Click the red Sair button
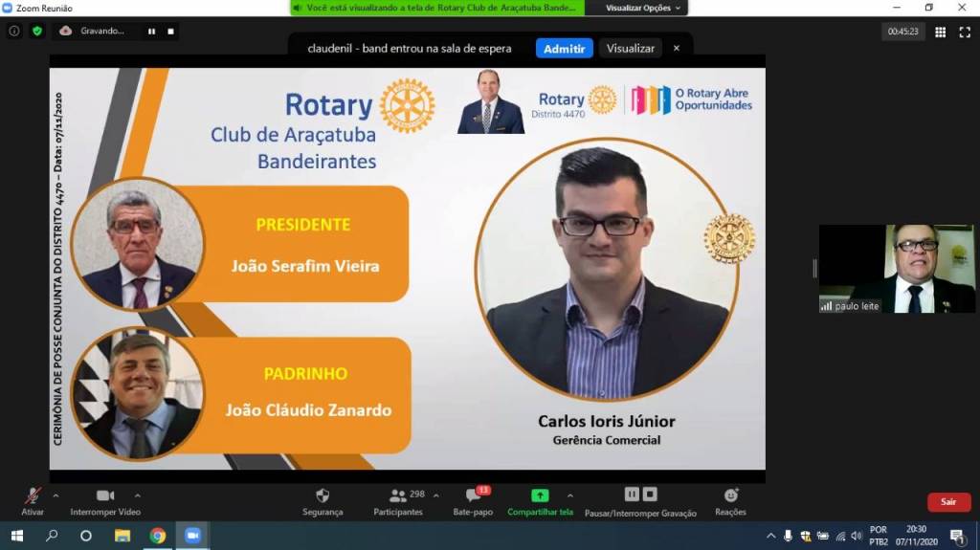Viewport: 980px width, 550px height. (948, 502)
